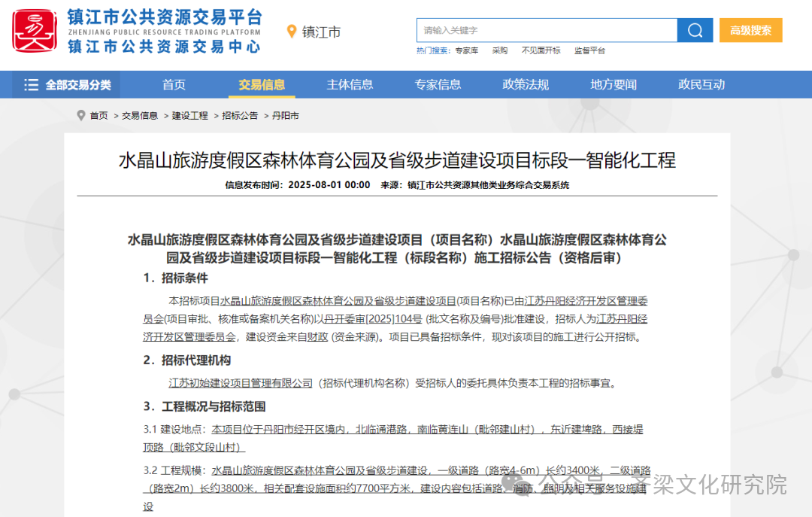Open the 交易信息 navigation tab

pyautogui.click(x=262, y=84)
